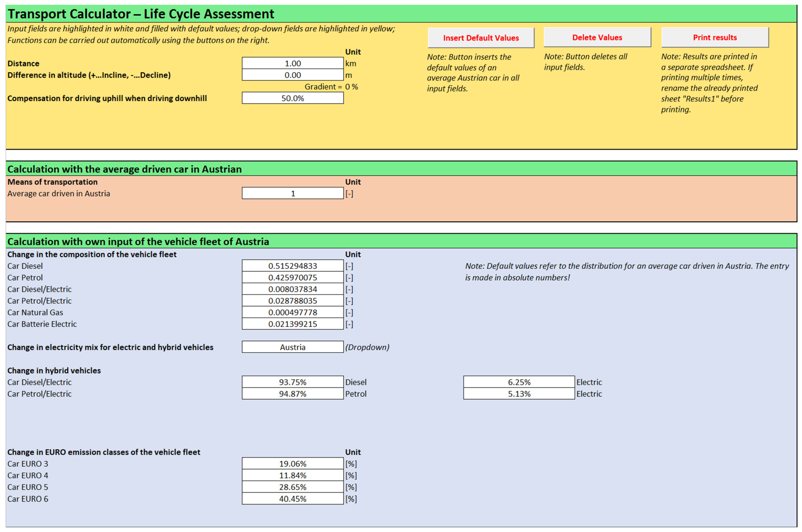
Task: Select the Distance input field
Action: (x=292, y=63)
